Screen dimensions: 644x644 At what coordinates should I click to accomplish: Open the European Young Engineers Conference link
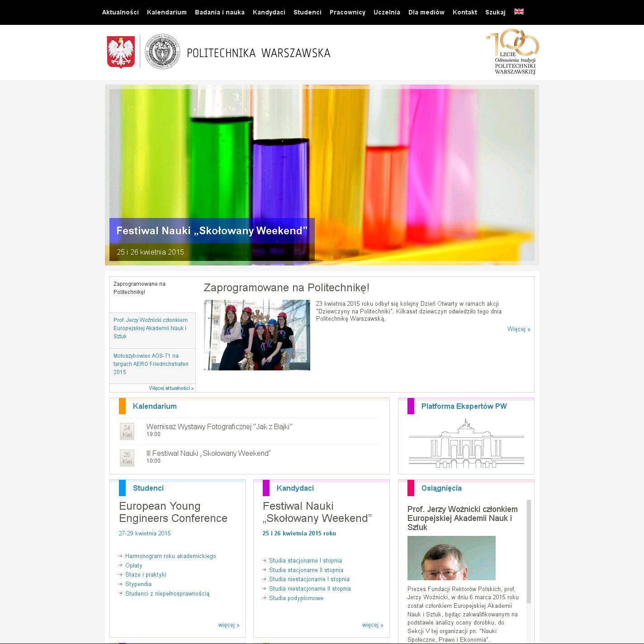click(173, 512)
